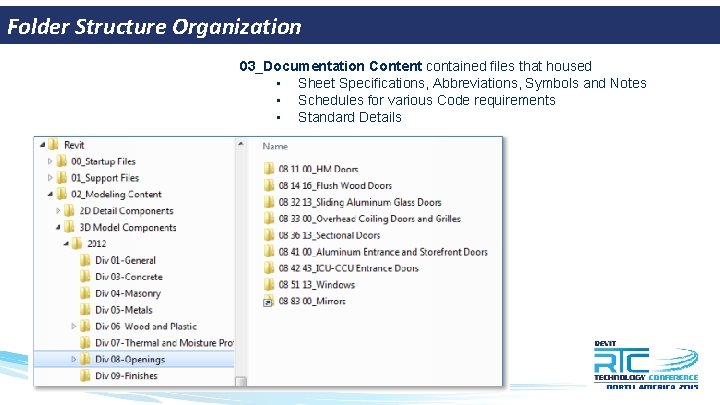The width and height of the screenshot is (720, 405).
Task: Select the 08 11 00_HM Doors name
Action: tap(318, 169)
